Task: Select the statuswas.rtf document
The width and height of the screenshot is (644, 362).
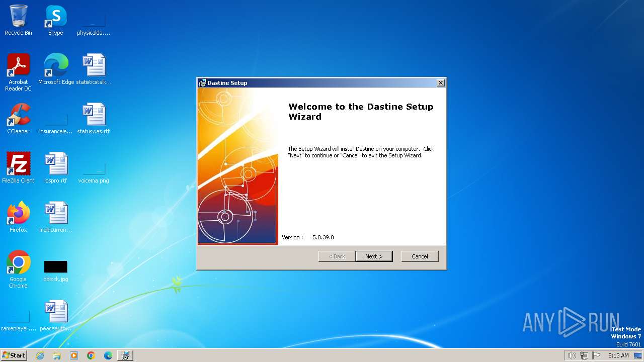Action: (x=94, y=119)
